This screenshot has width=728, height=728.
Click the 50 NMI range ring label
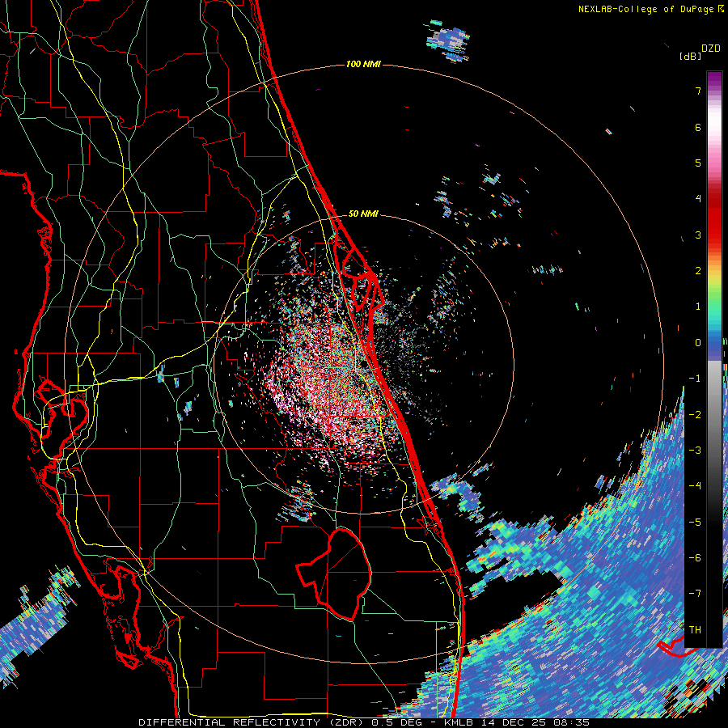(x=363, y=214)
